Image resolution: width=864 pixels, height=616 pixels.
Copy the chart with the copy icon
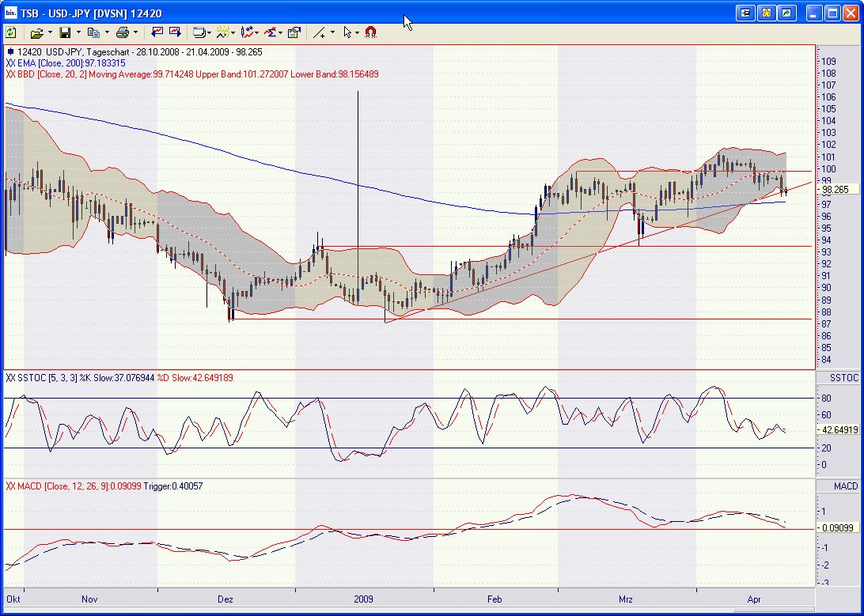click(96, 32)
